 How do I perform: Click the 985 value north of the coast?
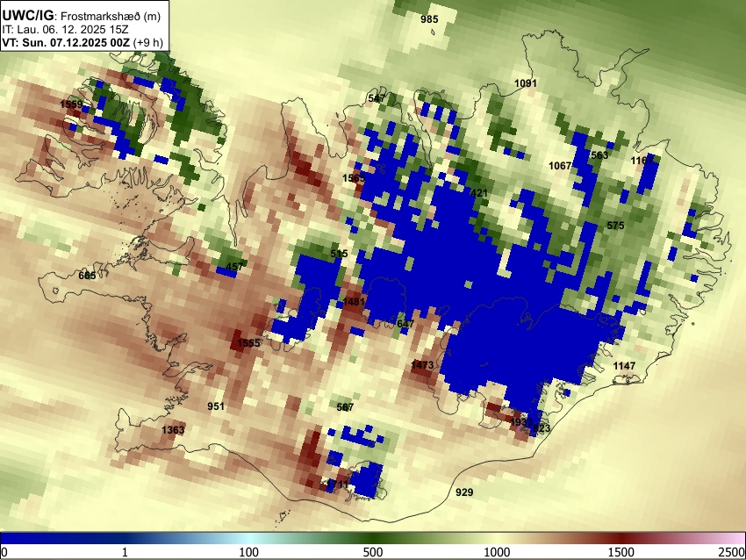pos(429,19)
